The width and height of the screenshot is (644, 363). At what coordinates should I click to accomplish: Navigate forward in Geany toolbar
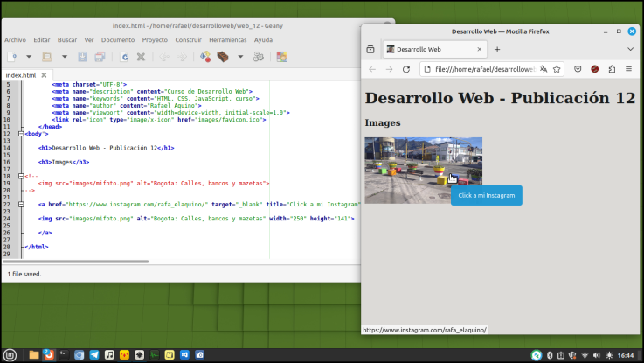point(182,57)
